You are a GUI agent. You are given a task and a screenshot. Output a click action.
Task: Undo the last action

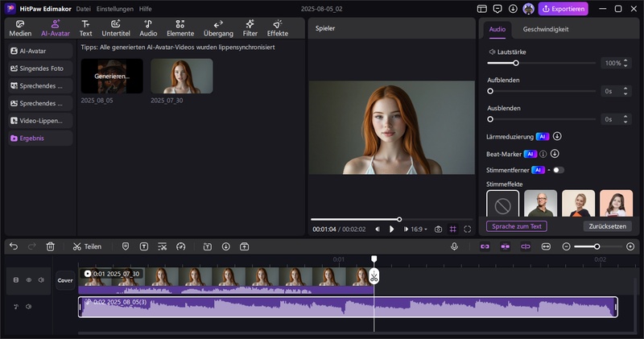14,246
